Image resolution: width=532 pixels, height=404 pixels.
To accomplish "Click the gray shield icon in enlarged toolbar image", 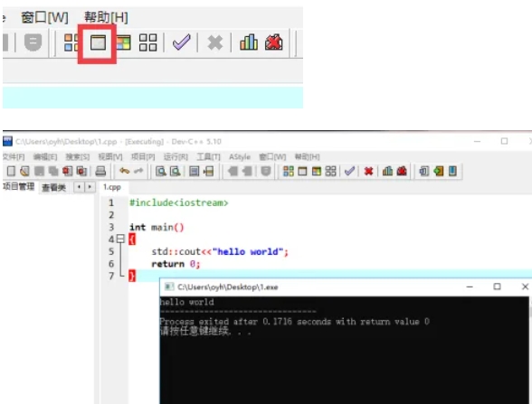I will click(33, 42).
